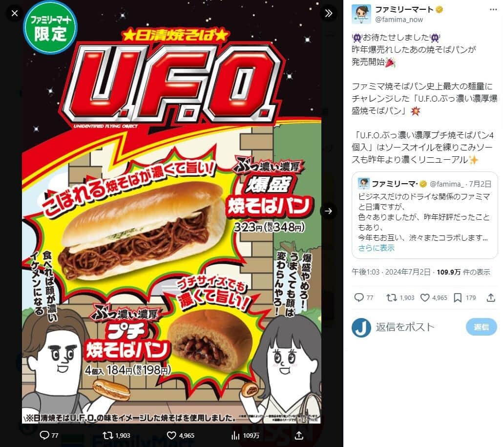The width and height of the screenshot is (504, 447).
Task: Share the post via sidebar share icon
Action: [490, 298]
